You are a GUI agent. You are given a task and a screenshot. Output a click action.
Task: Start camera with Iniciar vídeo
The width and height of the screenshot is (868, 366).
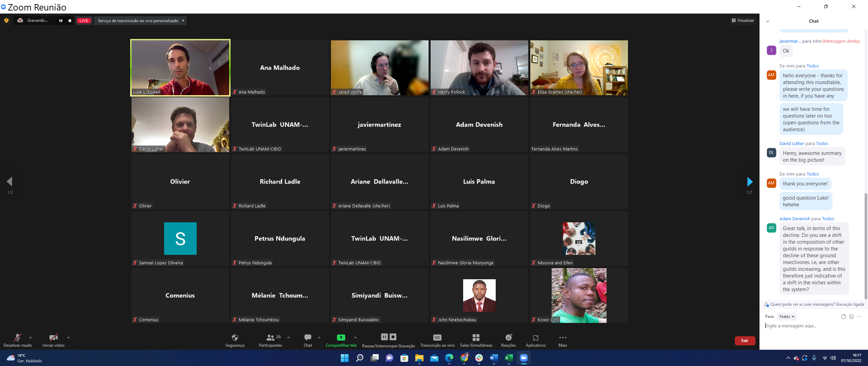[x=53, y=340]
